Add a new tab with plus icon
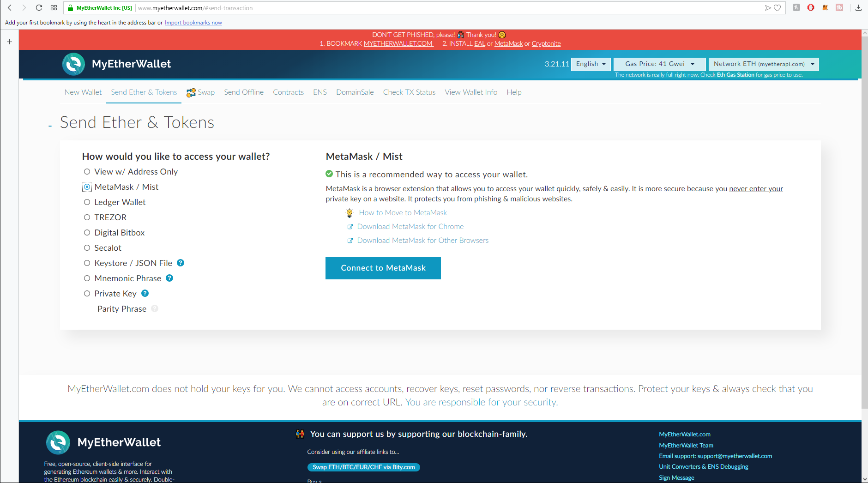The width and height of the screenshot is (868, 483). [x=9, y=42]
